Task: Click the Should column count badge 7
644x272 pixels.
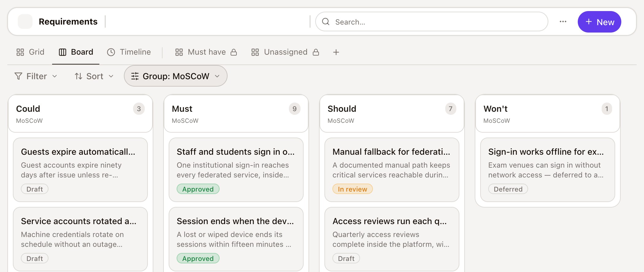Action: click(450, 109)
